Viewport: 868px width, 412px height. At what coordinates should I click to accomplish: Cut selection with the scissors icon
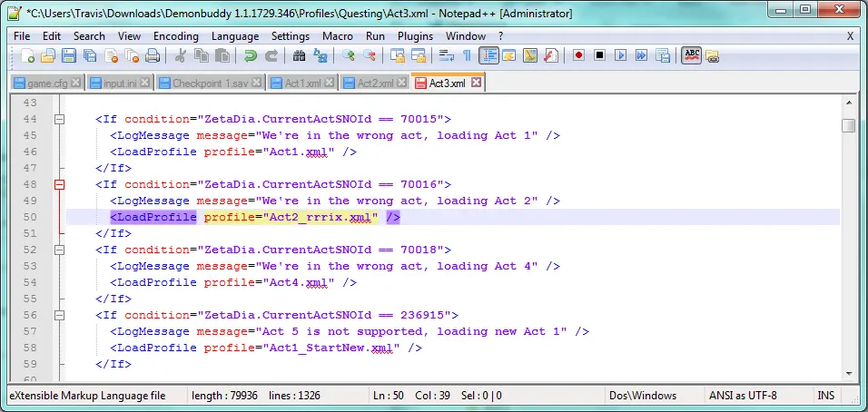point(181,55)
